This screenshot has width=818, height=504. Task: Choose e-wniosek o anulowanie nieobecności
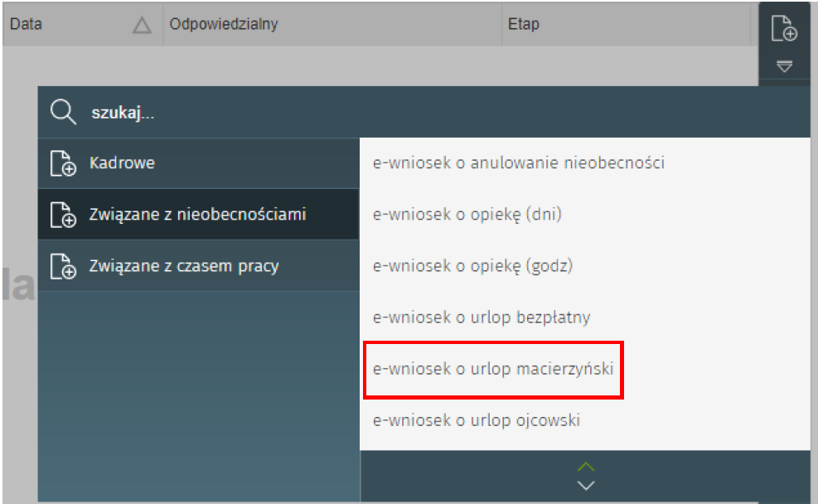click(x=519, y=163)
